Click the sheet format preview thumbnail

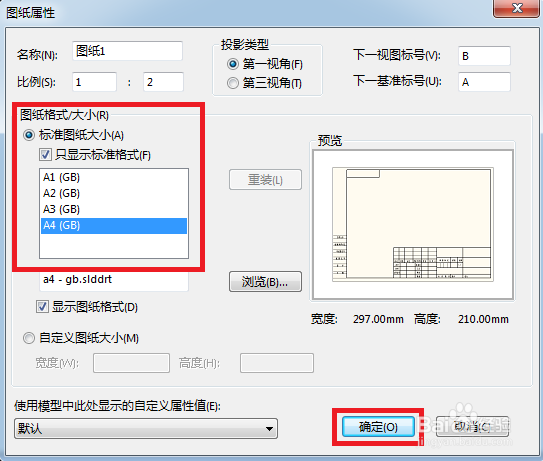(x=412, y=225)
